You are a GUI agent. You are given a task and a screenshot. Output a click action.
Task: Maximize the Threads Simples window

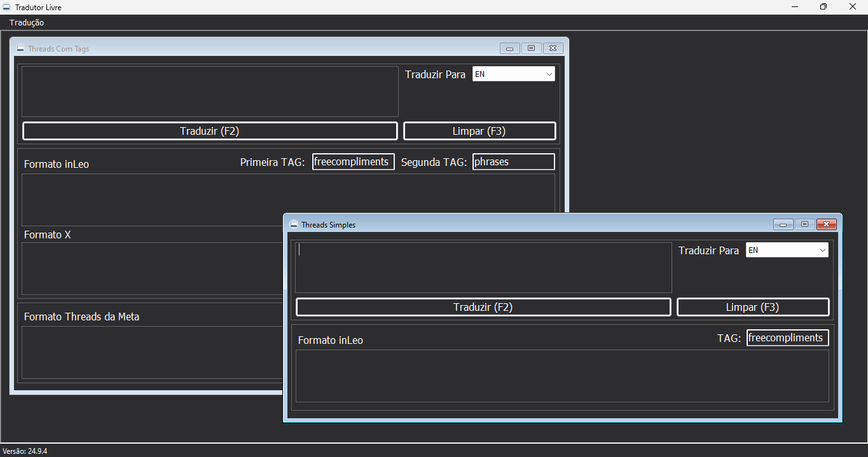pos(804,224)
